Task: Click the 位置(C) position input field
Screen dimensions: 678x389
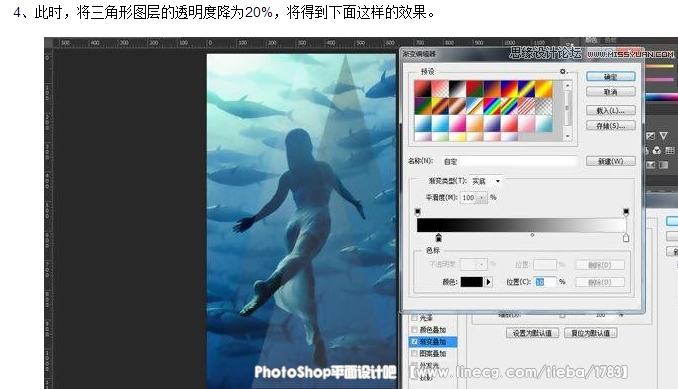Action: tap(545, 282)
